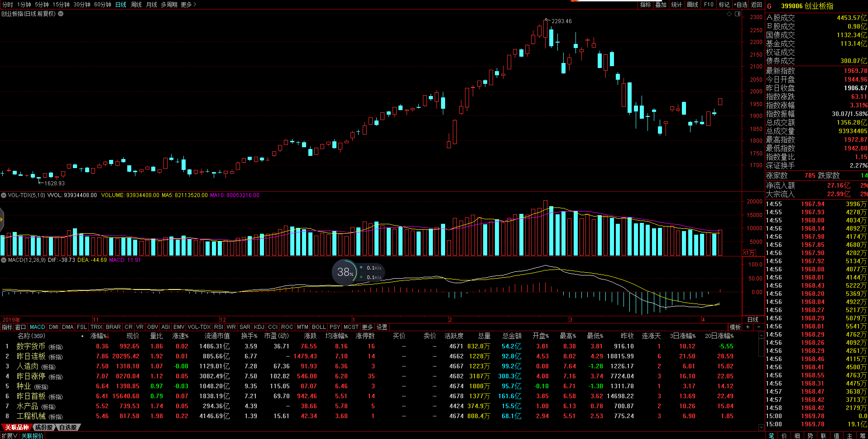This screenshot has height=439, width=868.
Task: Click the plus button next to 模板
Action: pyautogui.click(x=748, y=327)
